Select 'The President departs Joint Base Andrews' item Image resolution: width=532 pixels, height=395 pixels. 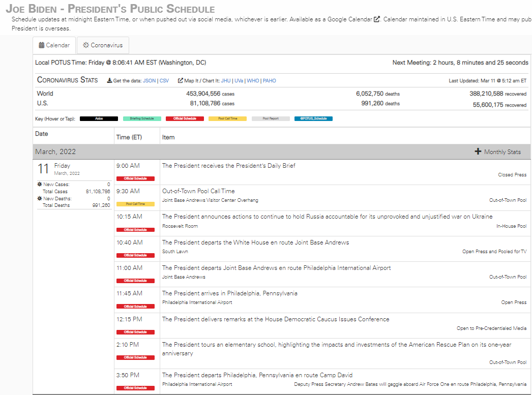277,268
